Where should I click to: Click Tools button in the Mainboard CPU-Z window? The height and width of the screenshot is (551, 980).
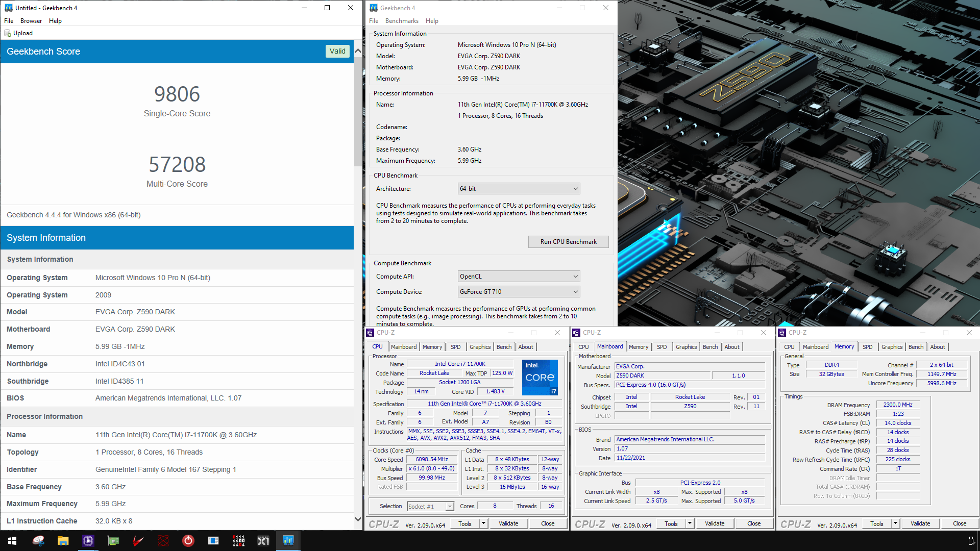click(671, 523)
